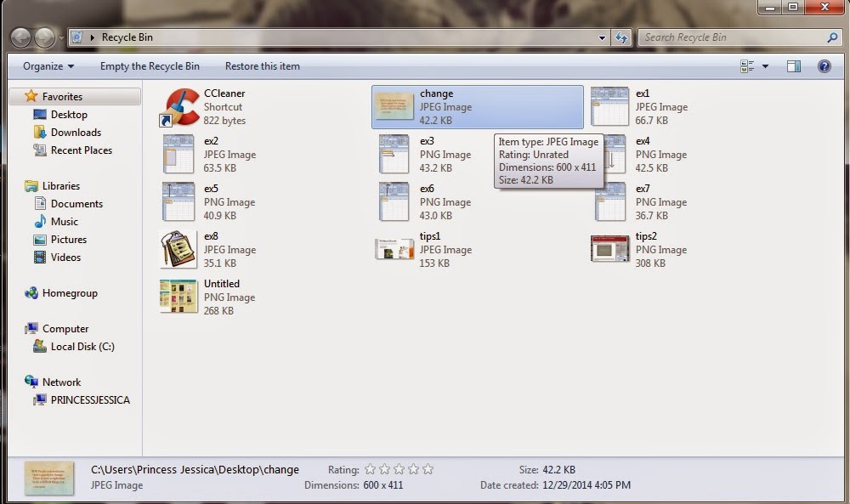Image resolution: width=850 pixels, height=504 pixels.
Task: Click the Music note icon
Action: pos(40,221)
